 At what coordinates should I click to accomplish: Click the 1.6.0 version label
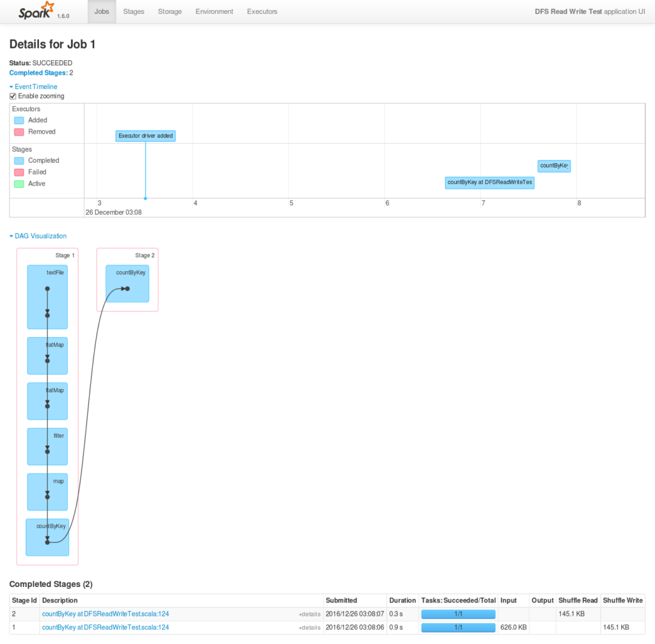pos(63,16)
